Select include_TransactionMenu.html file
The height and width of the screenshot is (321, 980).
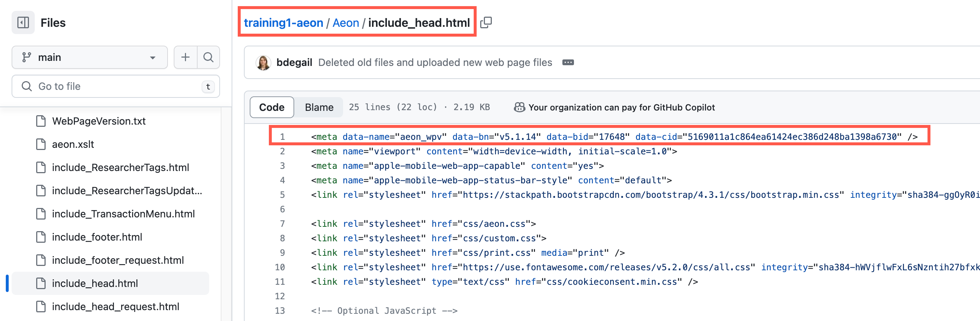(123, 214)
